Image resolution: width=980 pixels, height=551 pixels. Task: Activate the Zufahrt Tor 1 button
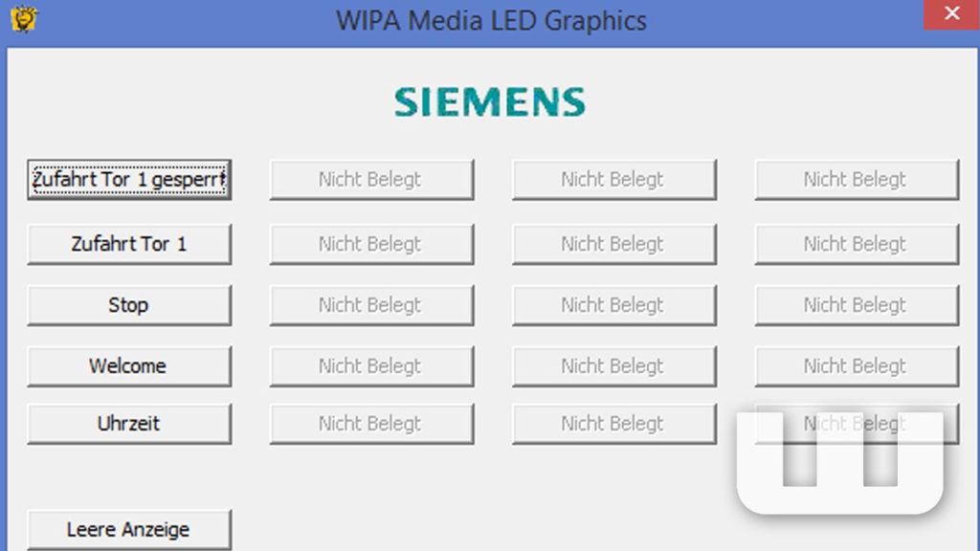129,244
